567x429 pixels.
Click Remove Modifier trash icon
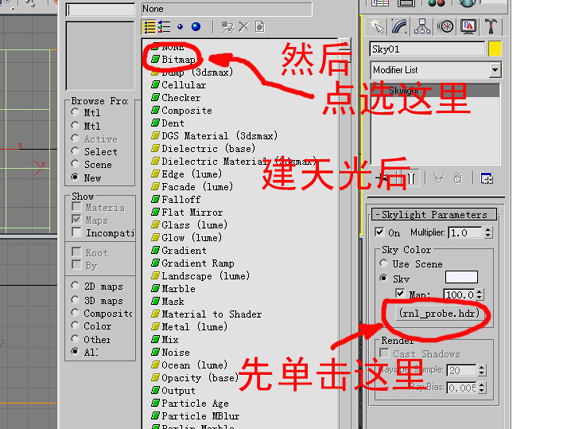(x=458, y=178)
